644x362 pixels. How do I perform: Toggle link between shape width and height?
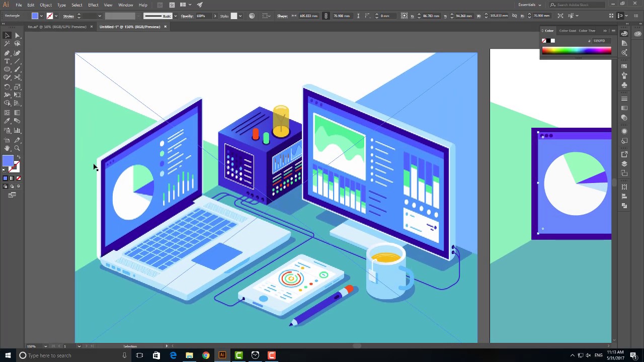pos(326,16)
